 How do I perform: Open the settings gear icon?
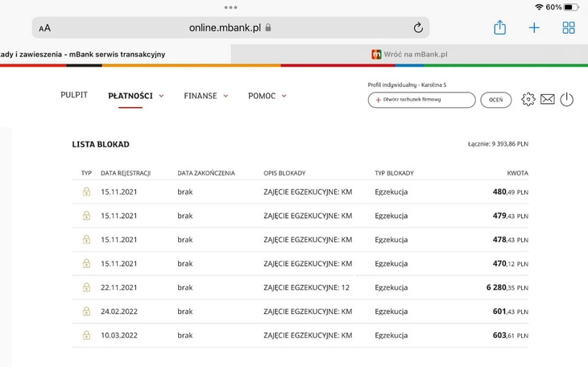click(528, 100)
